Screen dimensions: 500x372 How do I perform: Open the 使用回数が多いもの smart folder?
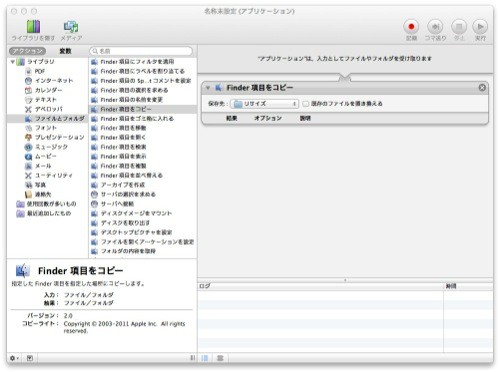[x=46, y=204]
